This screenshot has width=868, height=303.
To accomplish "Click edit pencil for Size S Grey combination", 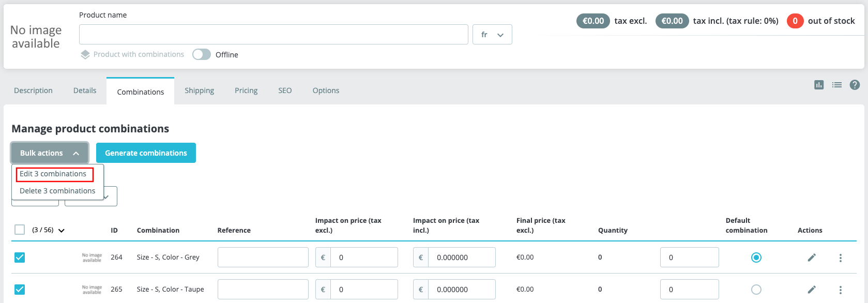I will tap(812, 257).
